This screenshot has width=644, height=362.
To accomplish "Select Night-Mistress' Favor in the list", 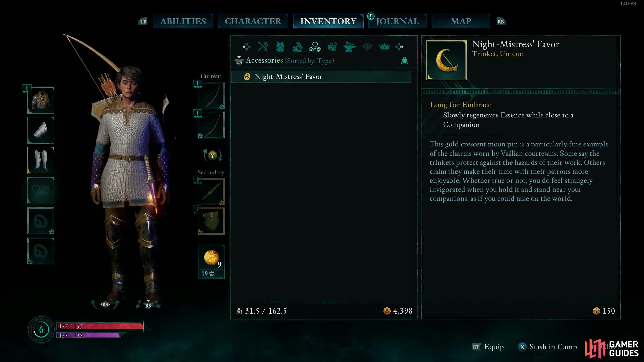I will (321, 77).
